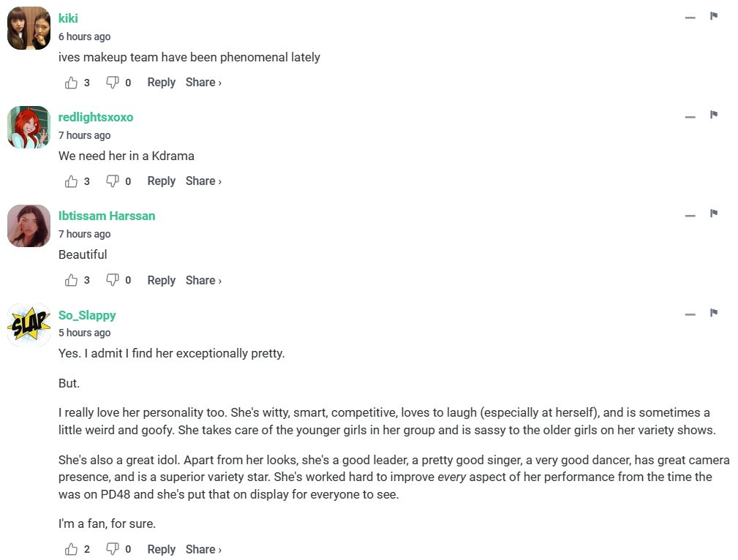This screenshot has height=560, width=738.
Task: Expand Share menu under redlightsxoxo's comment
Action: click(x=203, y=181)
